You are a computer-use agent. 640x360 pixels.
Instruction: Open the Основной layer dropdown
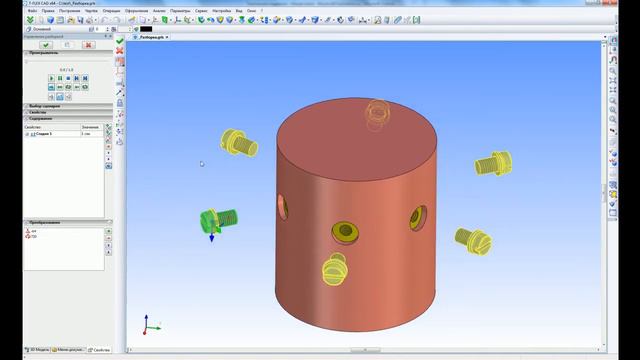pos(57,29)
